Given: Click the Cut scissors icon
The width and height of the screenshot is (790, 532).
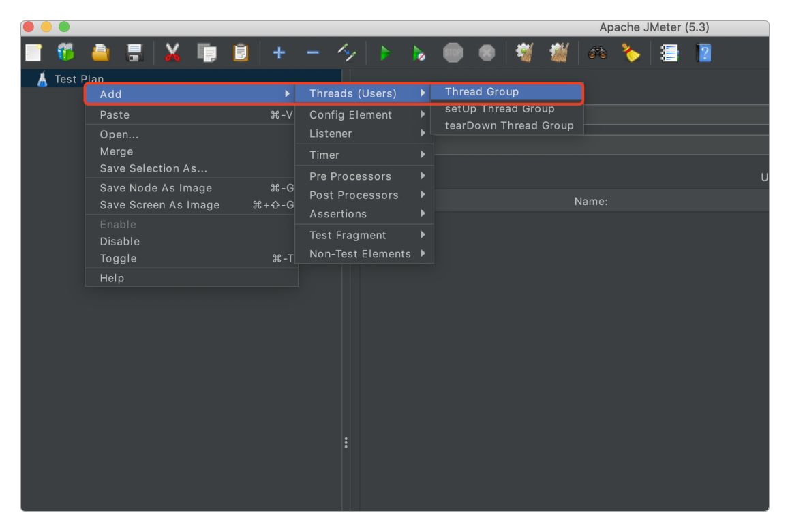Looking at the screenshot, I should tap(172, 52).
